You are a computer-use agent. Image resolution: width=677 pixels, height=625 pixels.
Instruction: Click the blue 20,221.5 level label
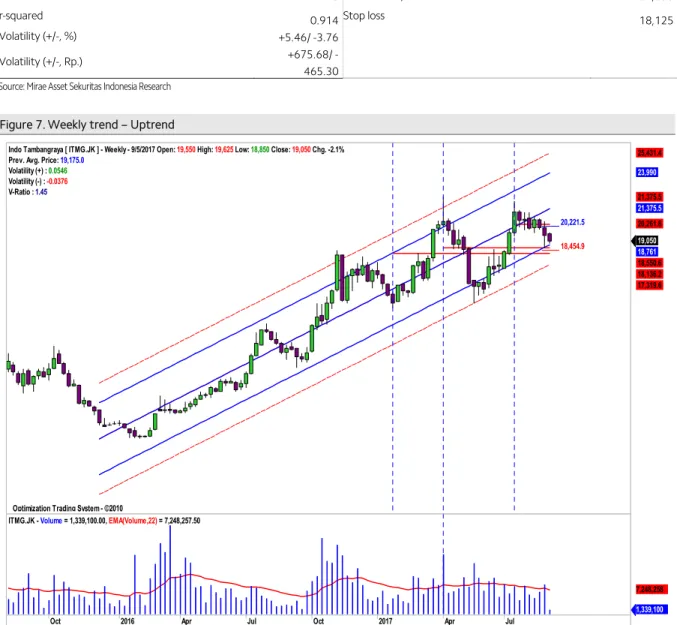[572, 222]
